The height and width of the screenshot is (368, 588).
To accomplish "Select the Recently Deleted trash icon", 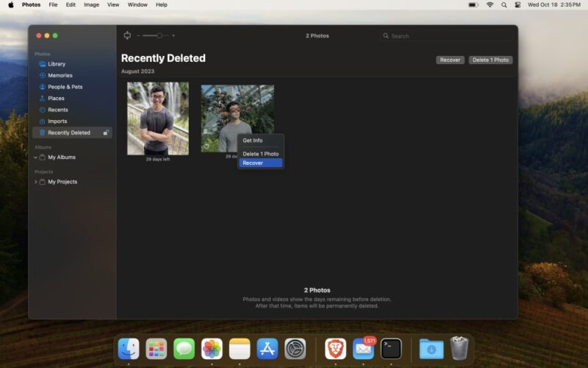I will (43, 132).
